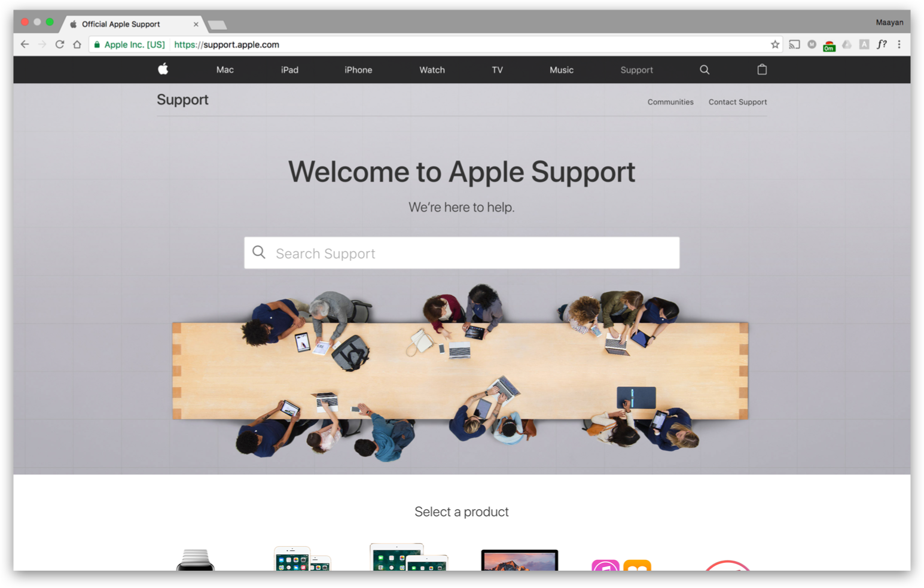
Task: Open the shopping bag icon
Action: 762,69
